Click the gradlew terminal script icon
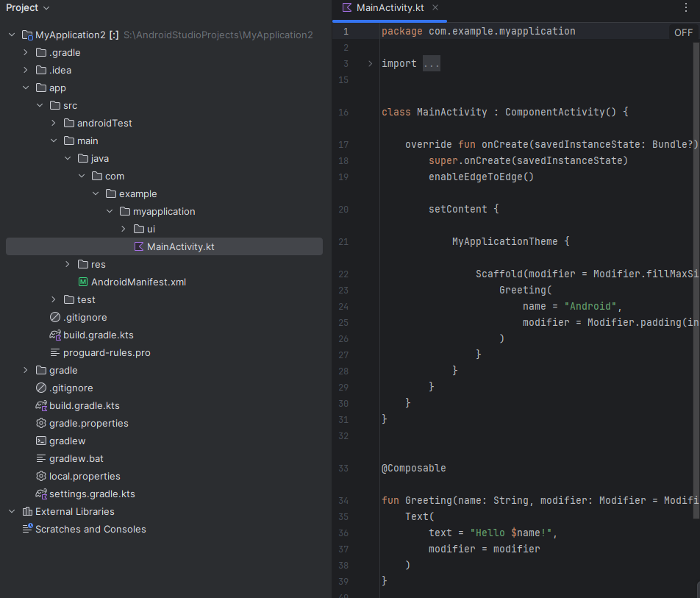Viewport: 700px width, 598px height. 41,441
